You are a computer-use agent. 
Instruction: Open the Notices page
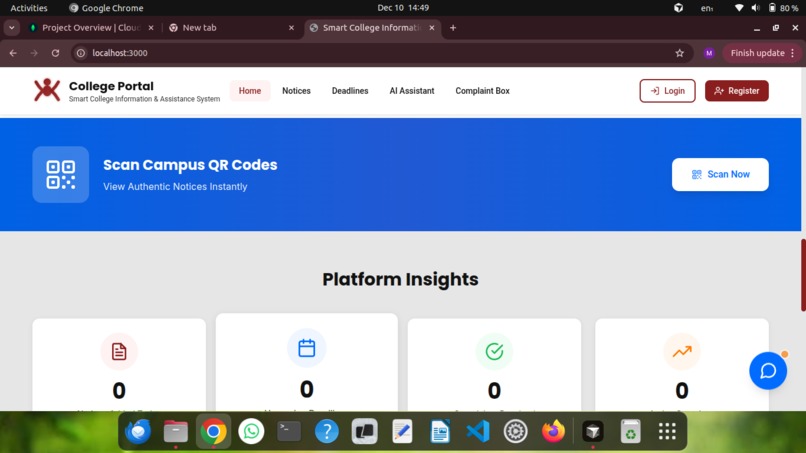pyautogui.click(x=296, y=90)
